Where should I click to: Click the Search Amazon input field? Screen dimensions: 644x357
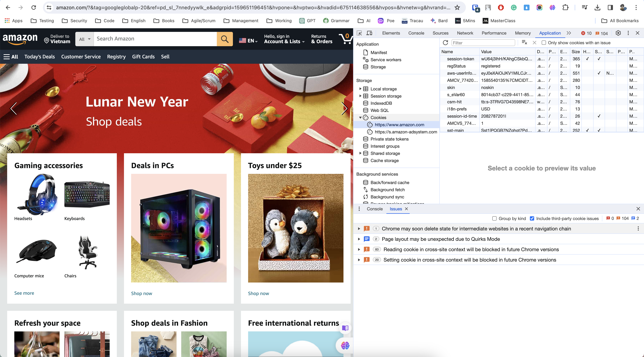click(x=155, y=39)
